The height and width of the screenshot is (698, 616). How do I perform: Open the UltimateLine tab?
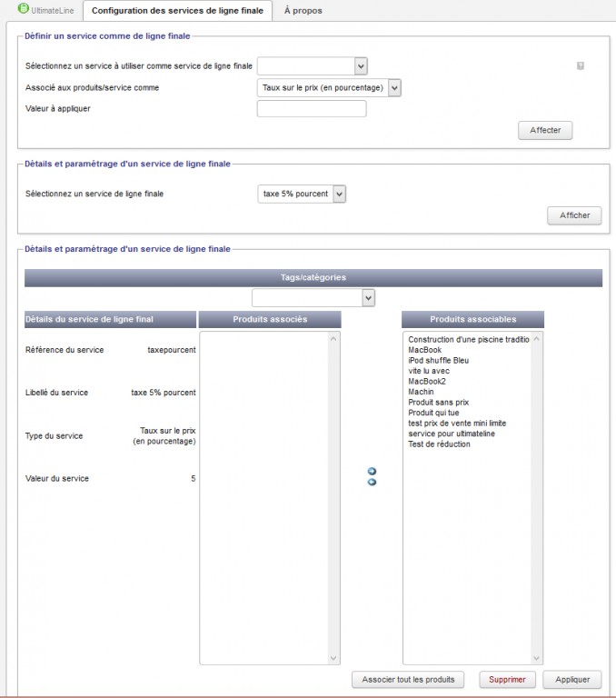point(45,10)
